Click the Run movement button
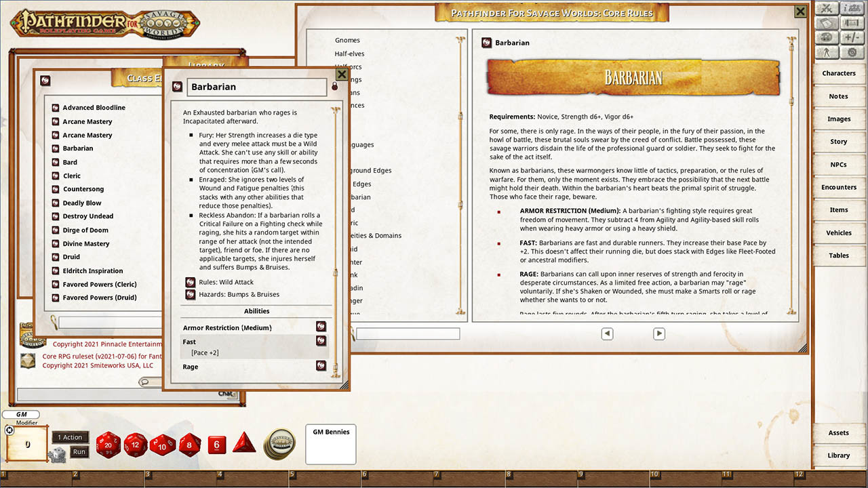The image size is (868, 488). 79,451
